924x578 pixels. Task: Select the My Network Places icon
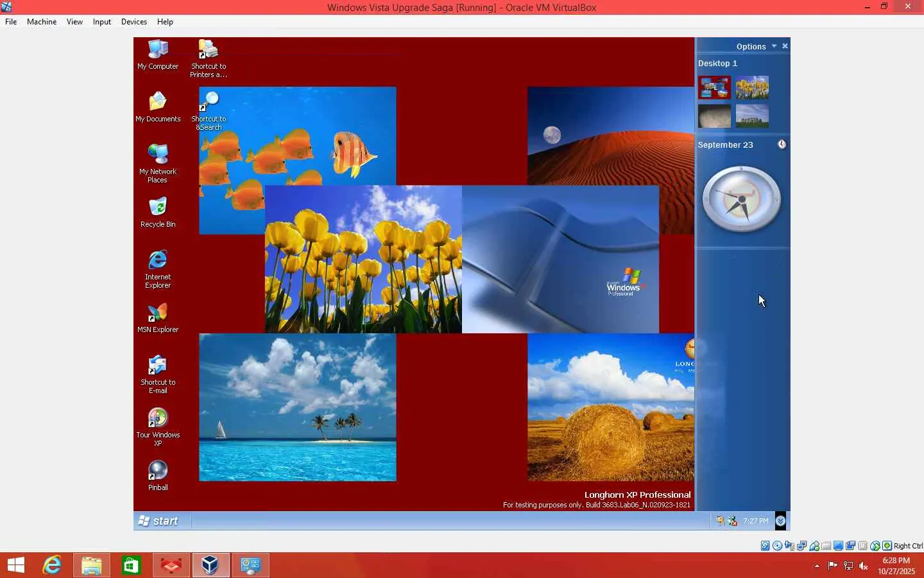(x=158, y=163)
